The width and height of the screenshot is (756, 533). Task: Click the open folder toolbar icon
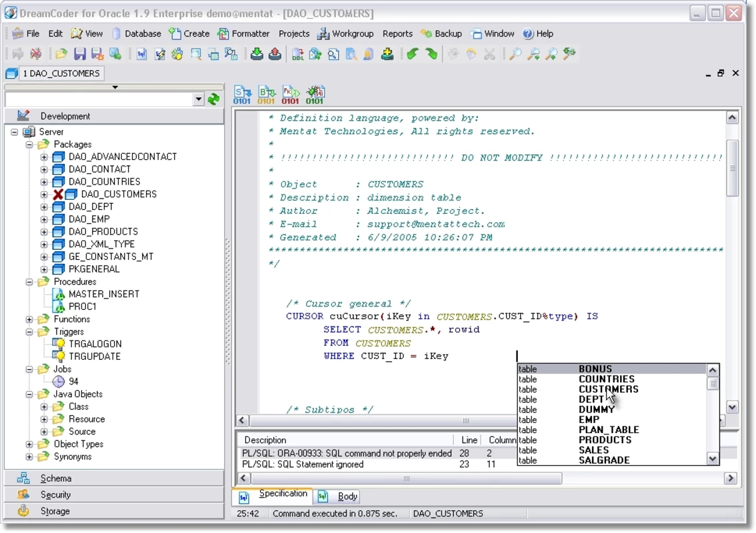tap(61, 54)
